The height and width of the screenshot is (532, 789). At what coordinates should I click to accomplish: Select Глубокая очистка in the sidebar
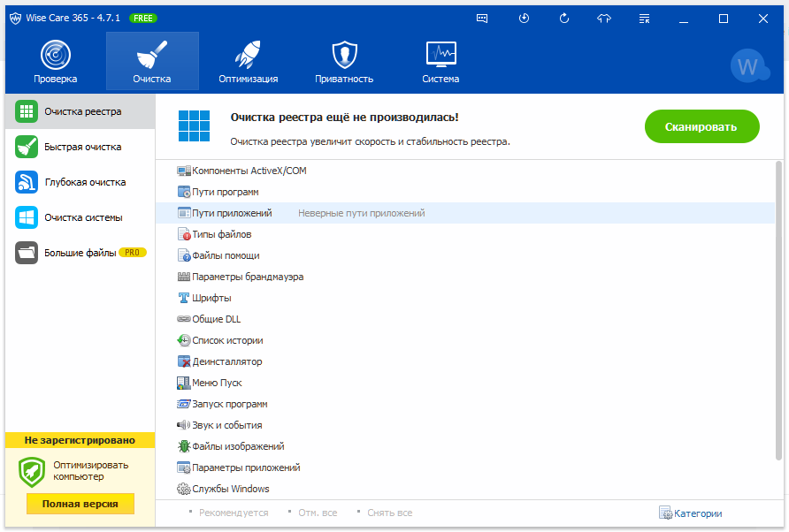point(85,182)
